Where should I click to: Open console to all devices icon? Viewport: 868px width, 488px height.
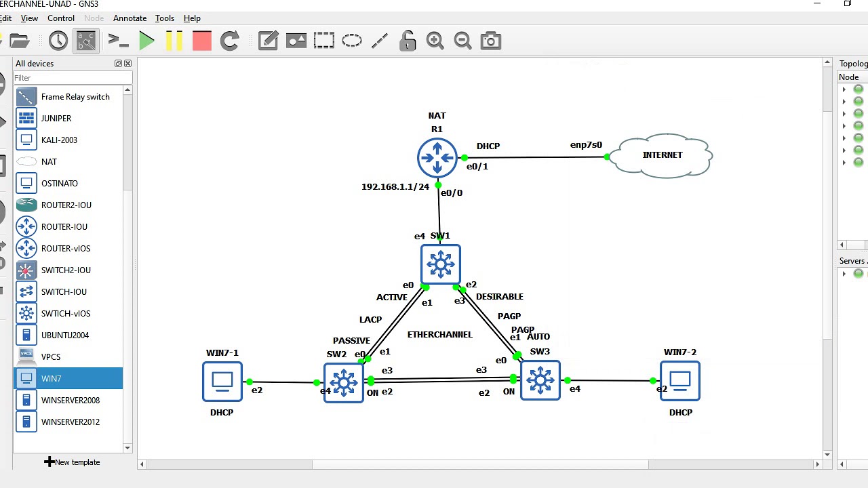(118, 41)
